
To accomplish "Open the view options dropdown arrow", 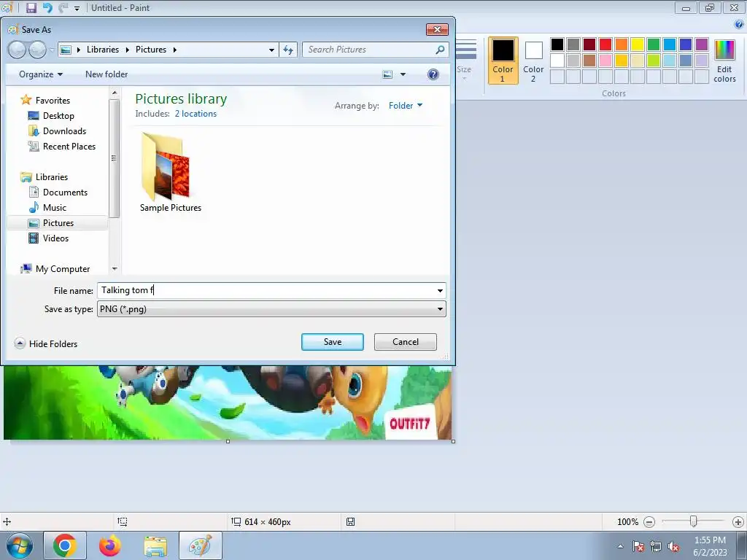I will click(x=403, y=74).
